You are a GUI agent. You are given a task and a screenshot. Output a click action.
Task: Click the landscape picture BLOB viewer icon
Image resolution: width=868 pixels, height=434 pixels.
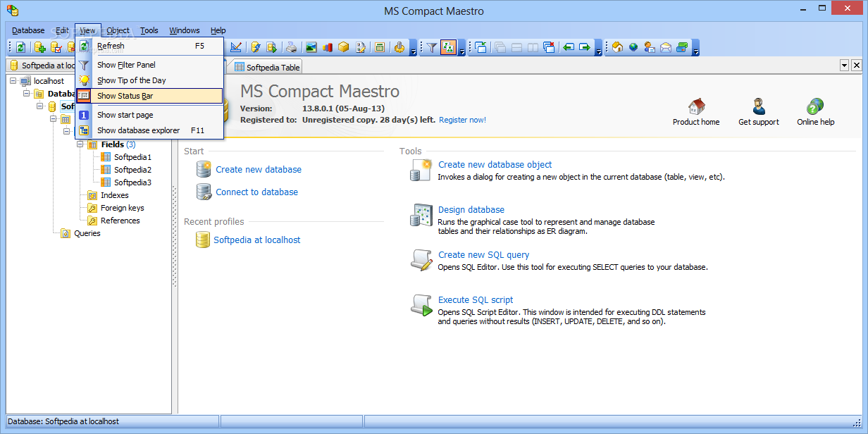click(311, 47)
